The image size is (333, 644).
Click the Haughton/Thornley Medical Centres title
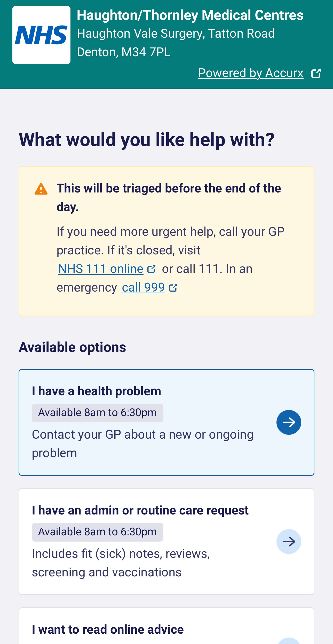click(x=190, y=15)
